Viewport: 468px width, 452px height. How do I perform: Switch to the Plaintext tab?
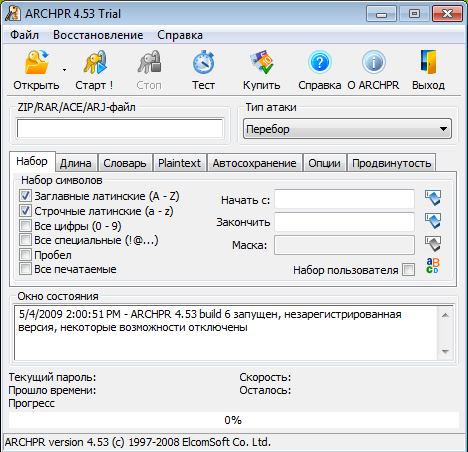coord(179,163)
